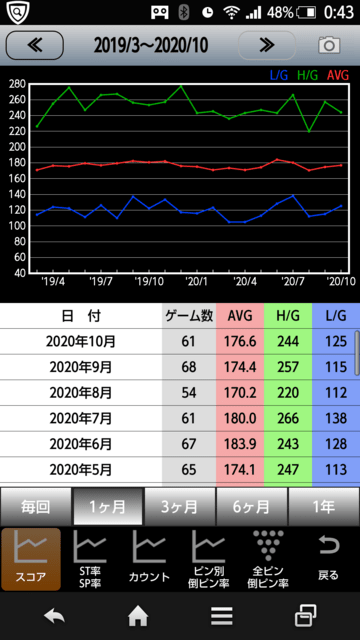Tap the '20/1 x-axis label
This screenshot has width=360, height=640.
(x=197, y=281)
